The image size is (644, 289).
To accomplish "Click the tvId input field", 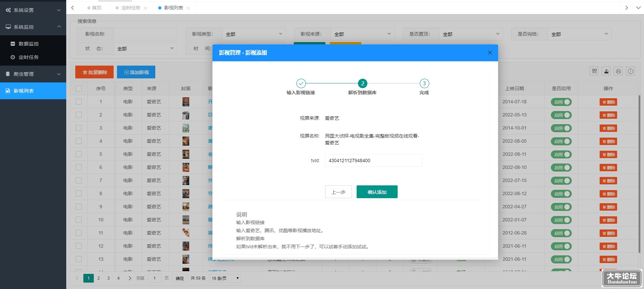I will [373, 160].
